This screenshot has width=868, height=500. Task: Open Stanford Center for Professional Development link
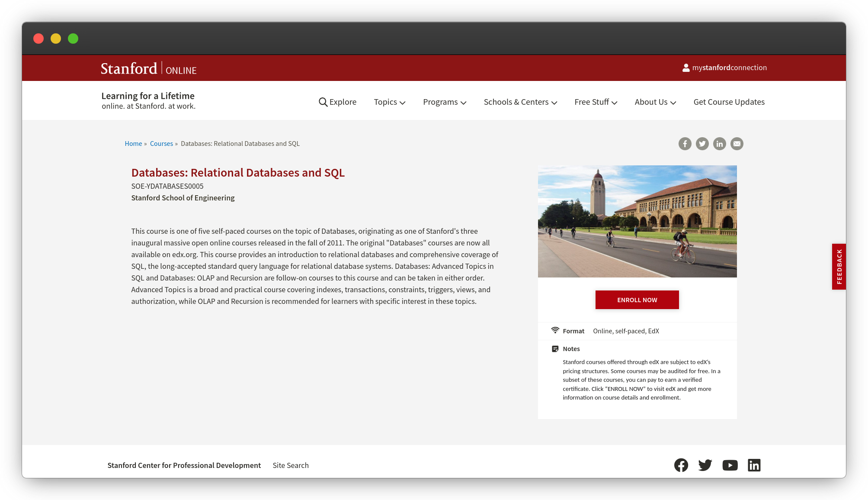pos(184,465)
